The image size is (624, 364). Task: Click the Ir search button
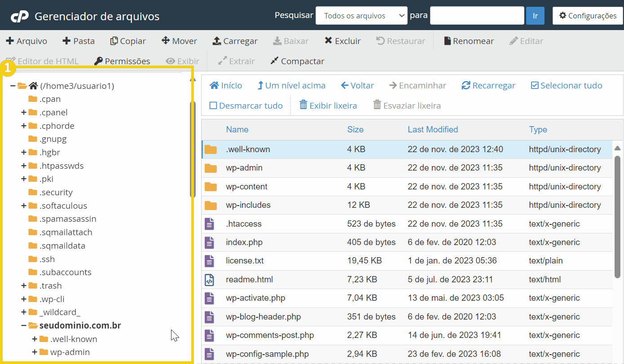point(535,16)
